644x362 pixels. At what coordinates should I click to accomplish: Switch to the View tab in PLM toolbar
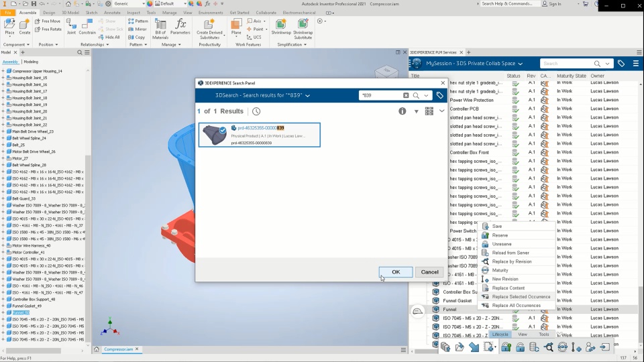[523, 335]
